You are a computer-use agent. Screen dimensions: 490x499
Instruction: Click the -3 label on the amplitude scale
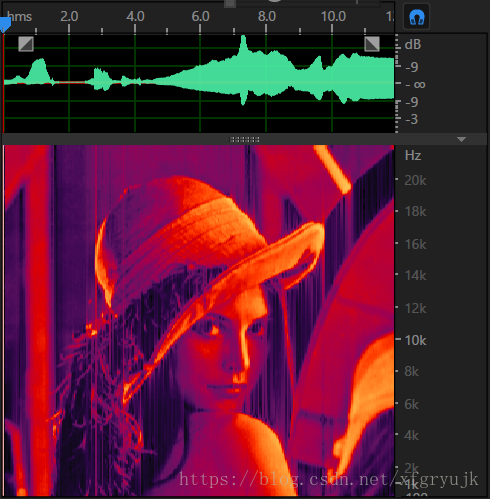(x=412, y=119)
